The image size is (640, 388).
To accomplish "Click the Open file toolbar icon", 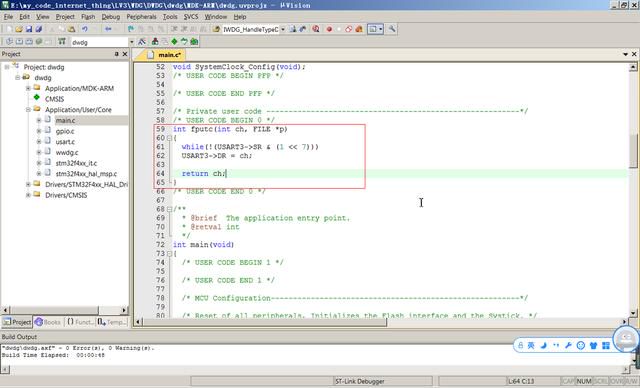I will pos(19,29).
